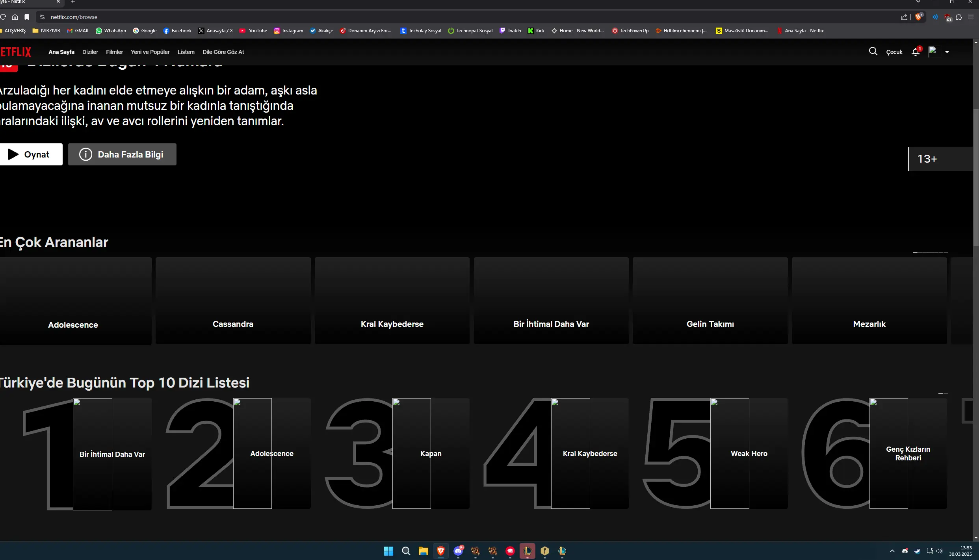979x560 pixels.
Task: Open the Gelin Takımı card
Action: [x=710, y=301]
